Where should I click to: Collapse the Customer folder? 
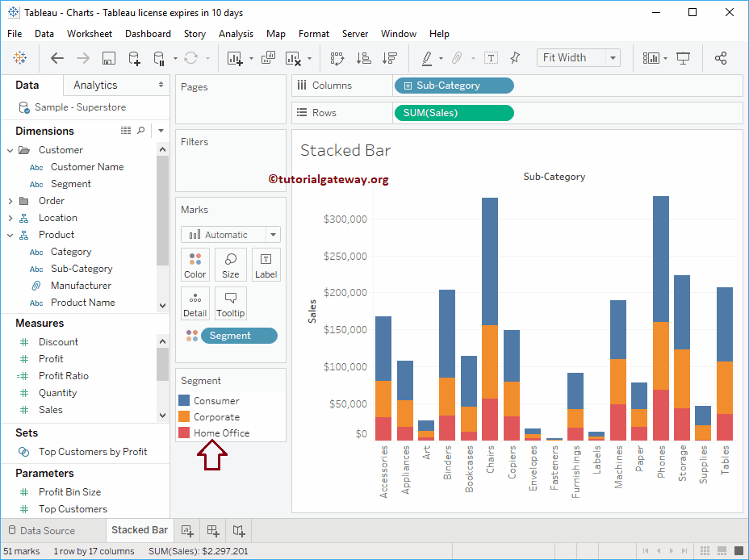coord(10,150)
